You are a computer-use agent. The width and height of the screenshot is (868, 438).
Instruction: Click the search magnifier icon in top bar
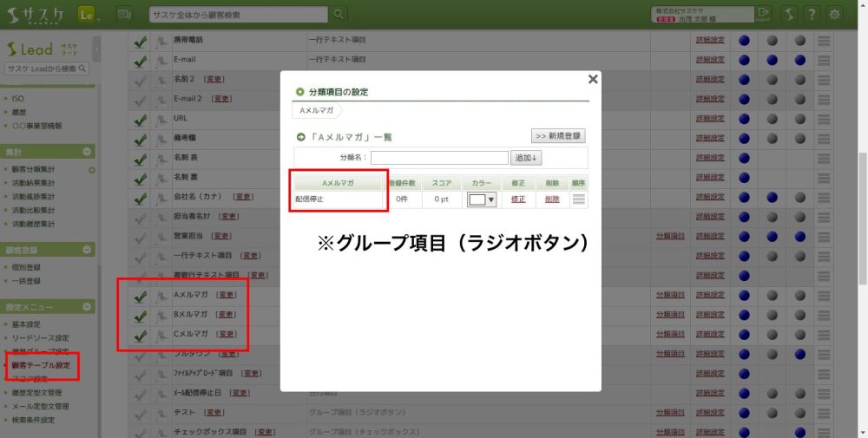click(338, 14)
